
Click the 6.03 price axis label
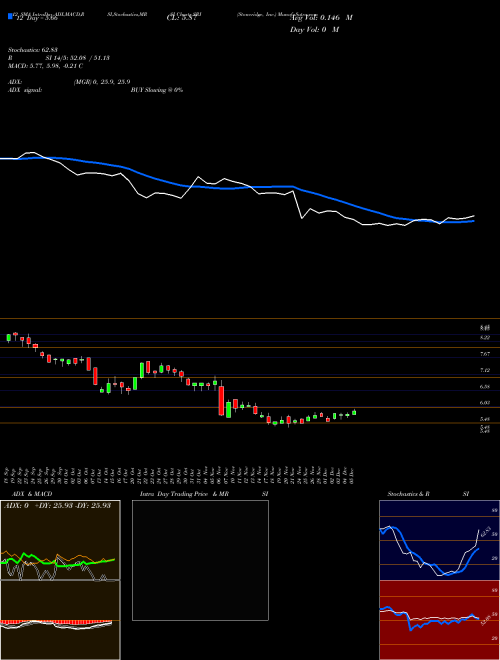[485, 403]
